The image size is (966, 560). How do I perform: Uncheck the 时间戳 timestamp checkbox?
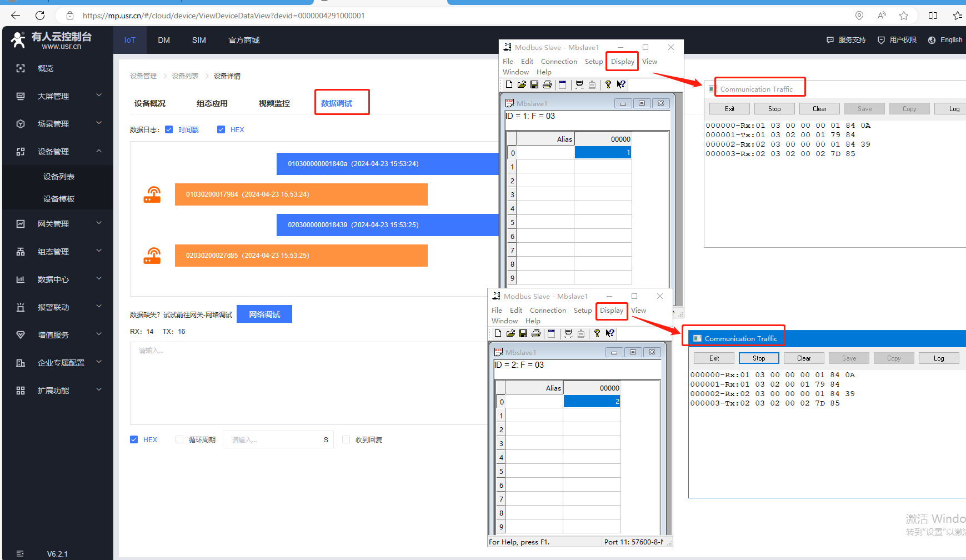pos(169,129)
